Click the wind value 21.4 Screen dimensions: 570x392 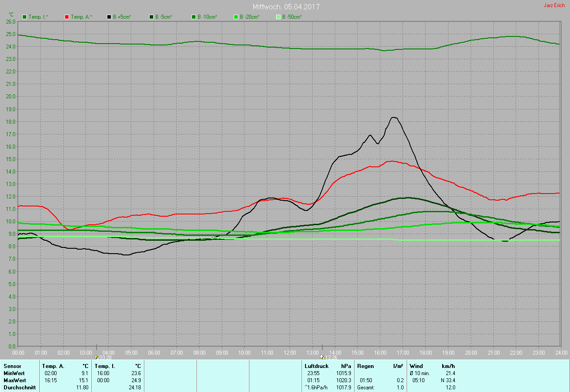tap(450, 373)
